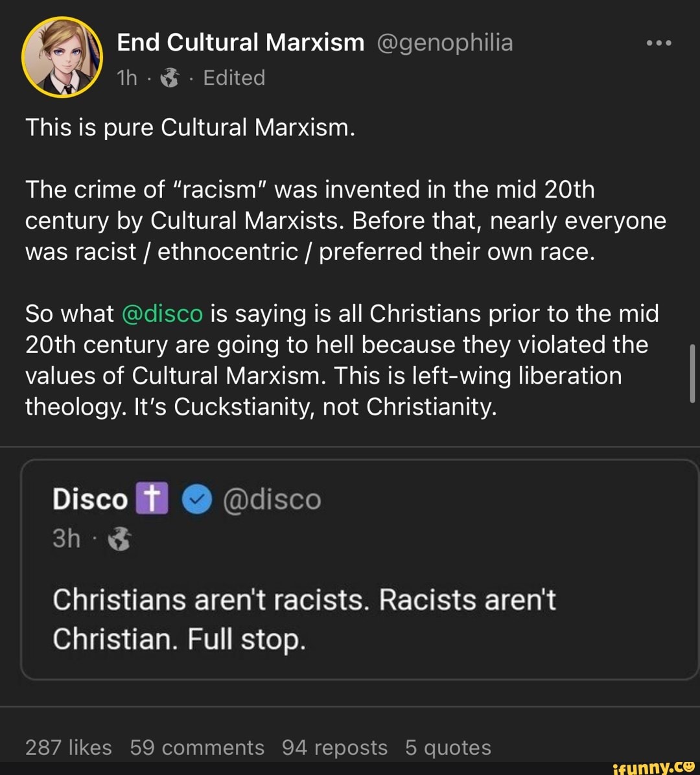Show the 5 quotes of this post
The image size is (700, 775).
(x=449, y=747)
